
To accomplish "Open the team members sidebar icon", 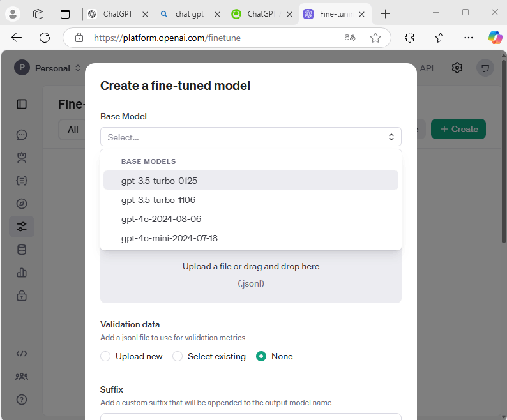I will [22, 377].
